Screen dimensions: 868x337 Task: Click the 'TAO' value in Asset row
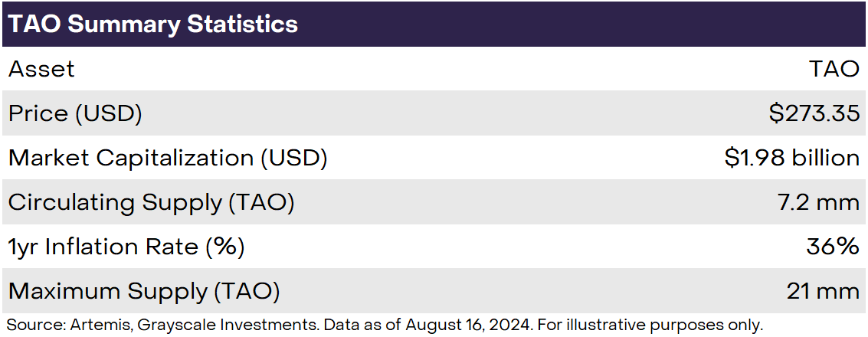coord(834,69)
